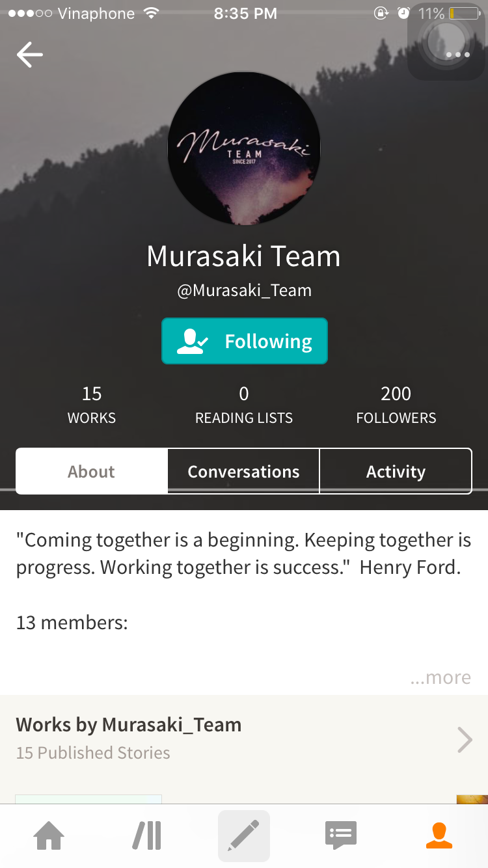Open the Home tab icon

[49, 835]
